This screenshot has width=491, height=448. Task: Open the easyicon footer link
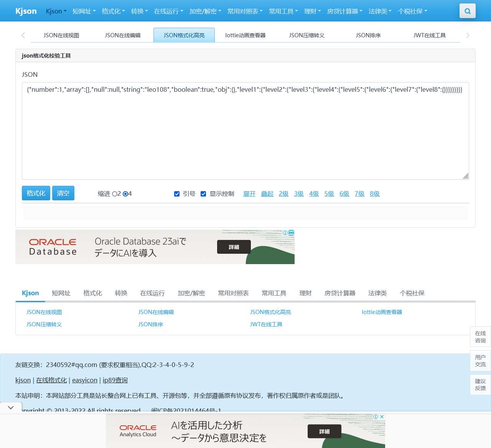(85, 380)
